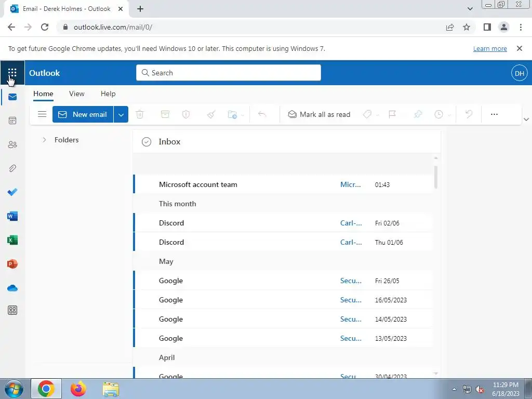This screenshot has width=532, height=399.
Task: Open the Categorize dropdown arrow
Action: pos(378,115)
